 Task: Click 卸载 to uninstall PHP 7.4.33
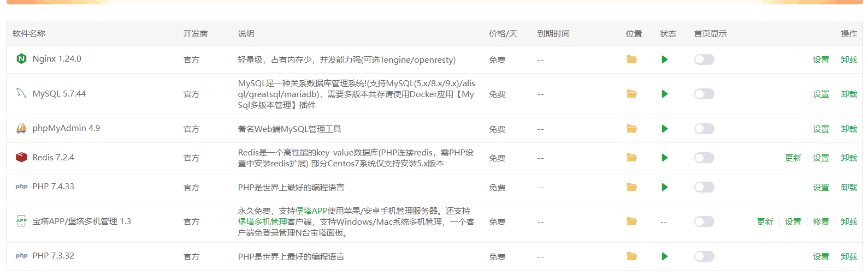[x=848, y=187]
